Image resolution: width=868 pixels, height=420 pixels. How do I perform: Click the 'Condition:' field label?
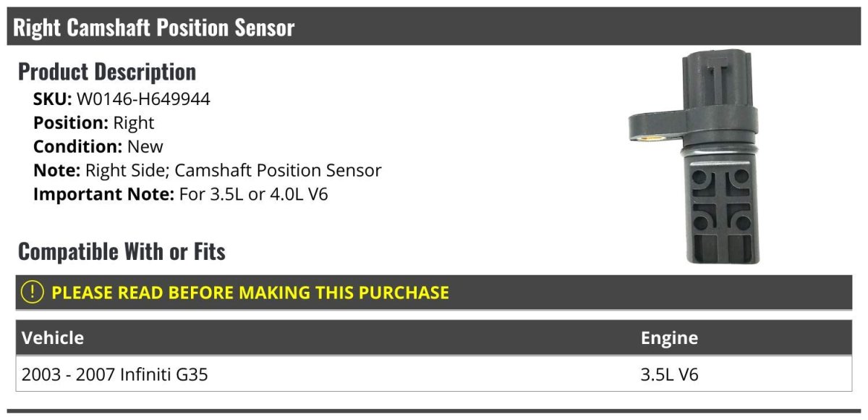77,146
